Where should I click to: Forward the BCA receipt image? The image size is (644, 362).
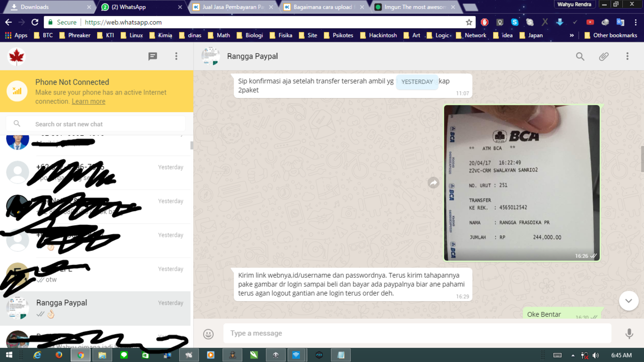click(434, 183)
